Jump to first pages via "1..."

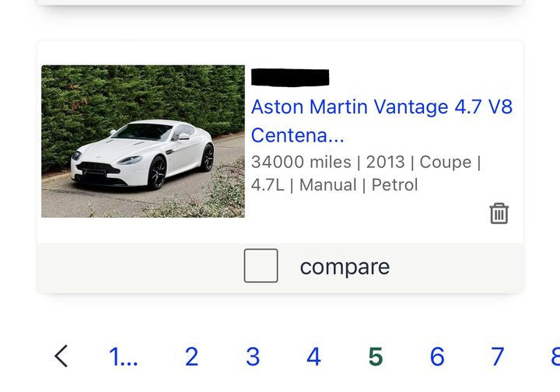pos(123,356)
